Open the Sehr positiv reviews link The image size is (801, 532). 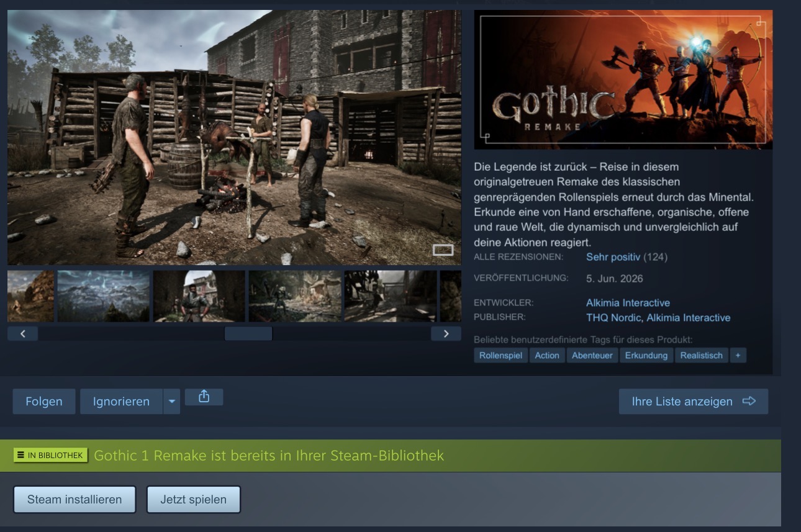(x=613, y=257)
